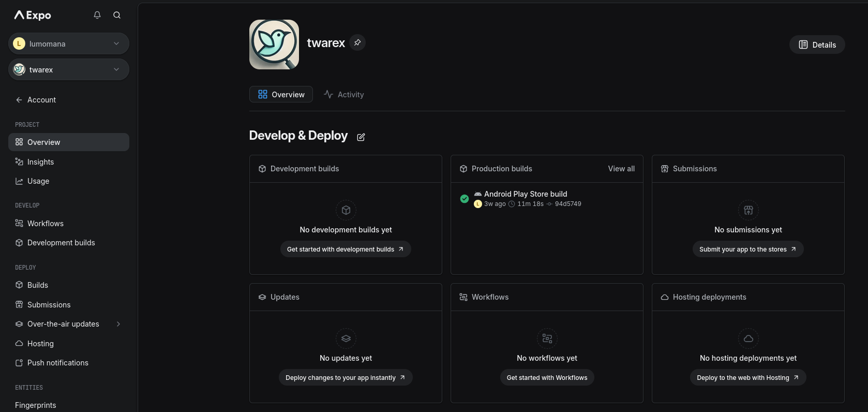Click the edit icon beside Develop & Deploy
Screen dimensions: 868x412
point(361,137)
